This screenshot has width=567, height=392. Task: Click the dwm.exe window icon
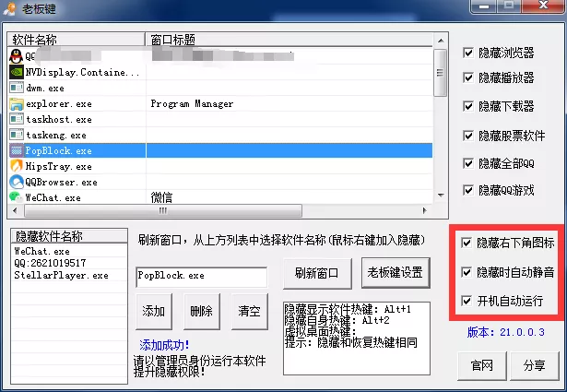coord(17,88)
